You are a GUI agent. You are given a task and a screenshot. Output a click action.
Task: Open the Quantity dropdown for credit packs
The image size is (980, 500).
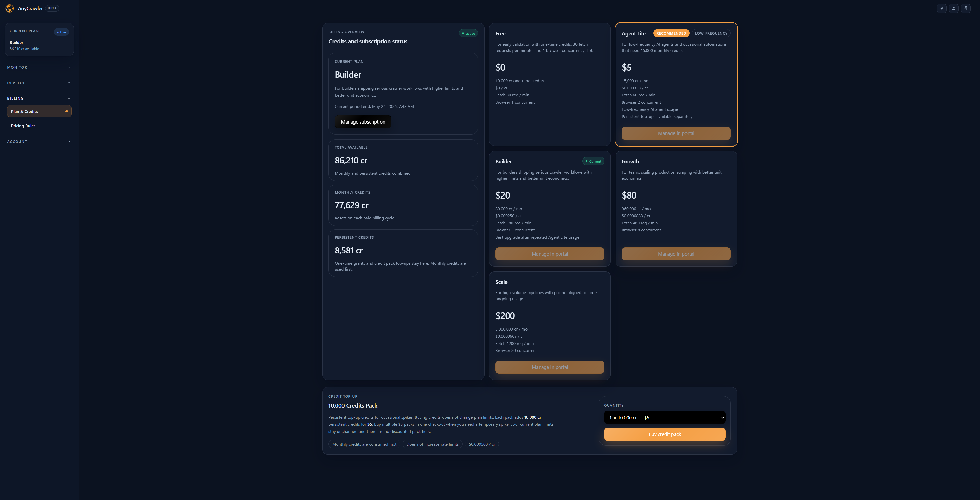coord(664,417)
